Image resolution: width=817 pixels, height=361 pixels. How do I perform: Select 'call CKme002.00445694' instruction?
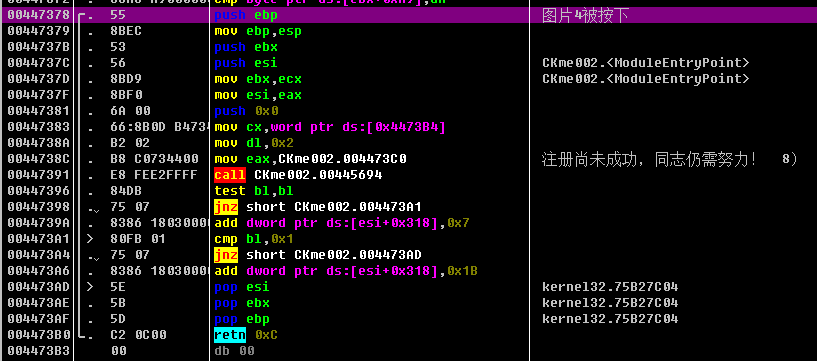point(298,175)
